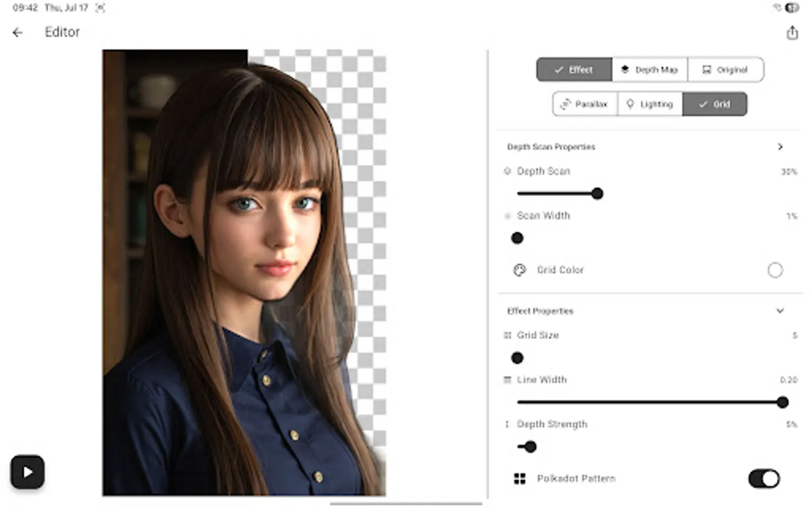Screen dimensions: 812x508
Task: Click the back arrow beside Editor
Action: point(18,32)
